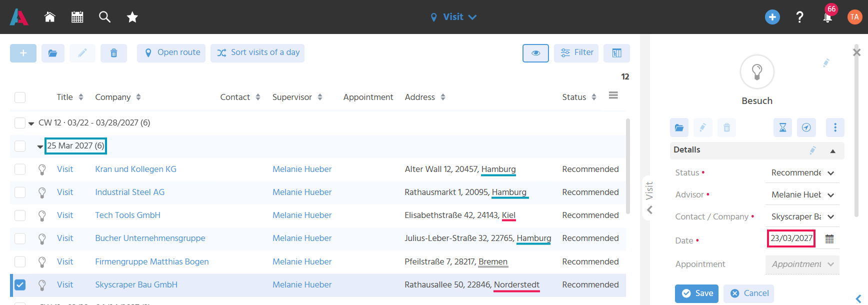Open column settings hamburger icon

click(x=613, y=95)
